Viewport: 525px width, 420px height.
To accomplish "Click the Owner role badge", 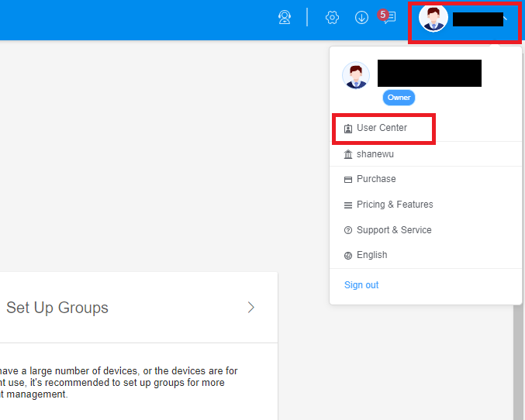I will (399, 98).
